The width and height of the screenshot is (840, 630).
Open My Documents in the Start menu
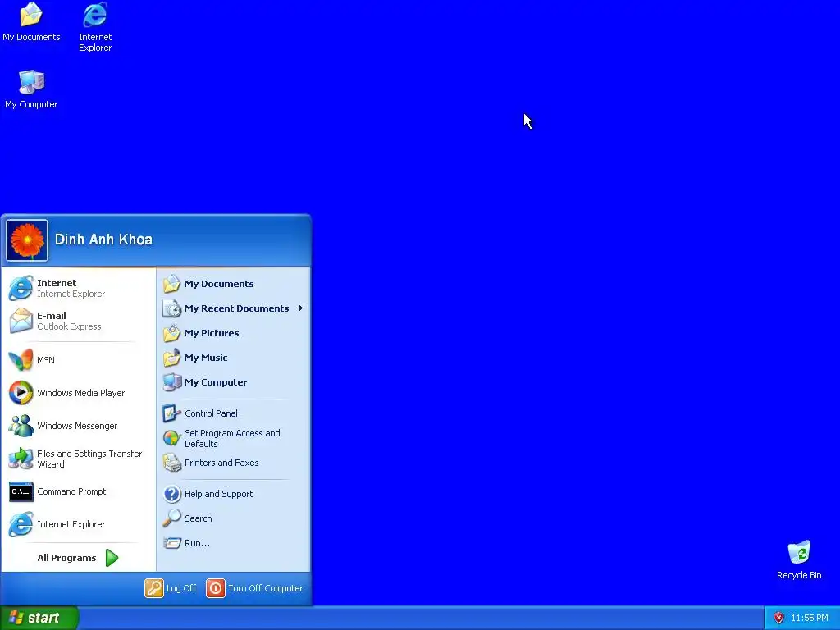(x=234, y=284)
